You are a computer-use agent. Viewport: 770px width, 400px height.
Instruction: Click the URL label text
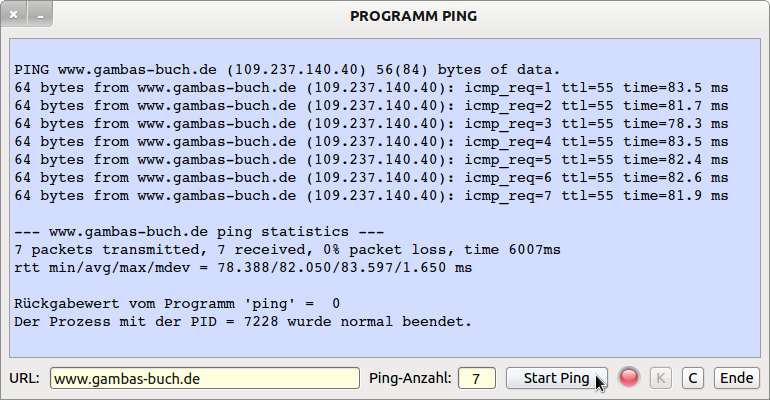[x=25, y=378]
